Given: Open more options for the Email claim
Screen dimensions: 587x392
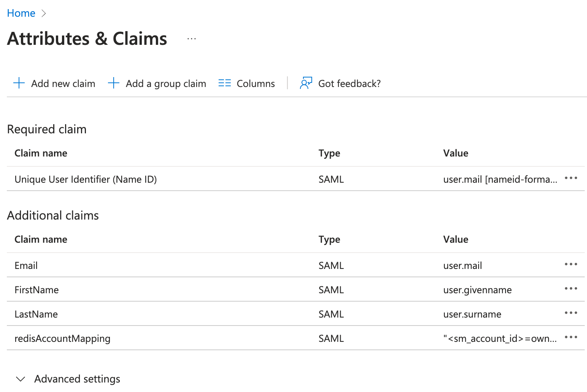Looking at the screenshot, I should pyautogui.click(x=571, y=264).
